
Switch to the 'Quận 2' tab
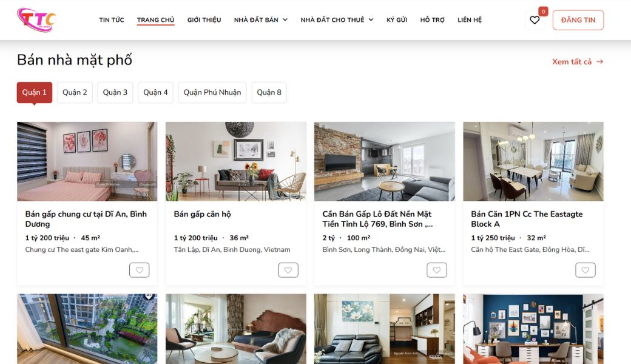point(75,92)
